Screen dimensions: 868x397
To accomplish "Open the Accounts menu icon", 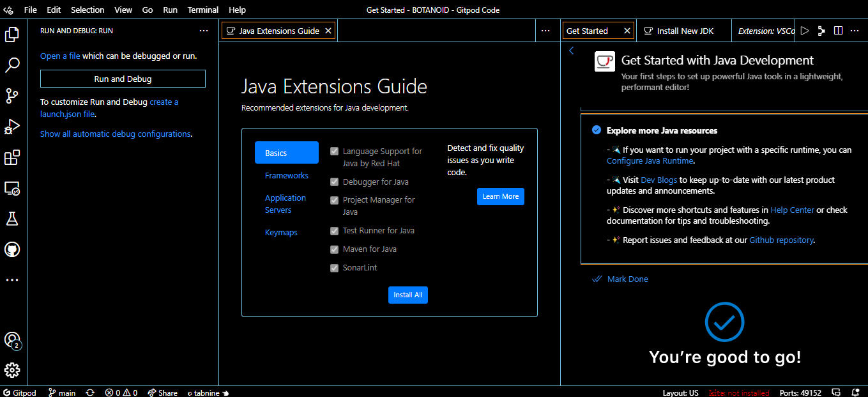I will 12,340.
